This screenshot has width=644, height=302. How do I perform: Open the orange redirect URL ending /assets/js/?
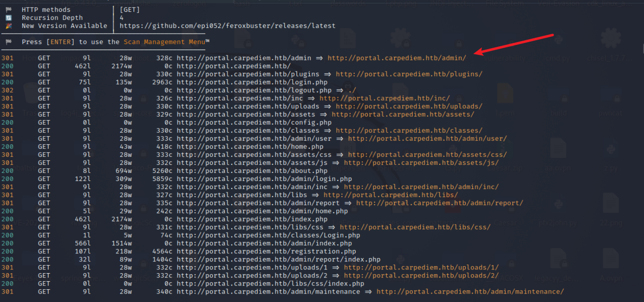(x=421, y=162)
